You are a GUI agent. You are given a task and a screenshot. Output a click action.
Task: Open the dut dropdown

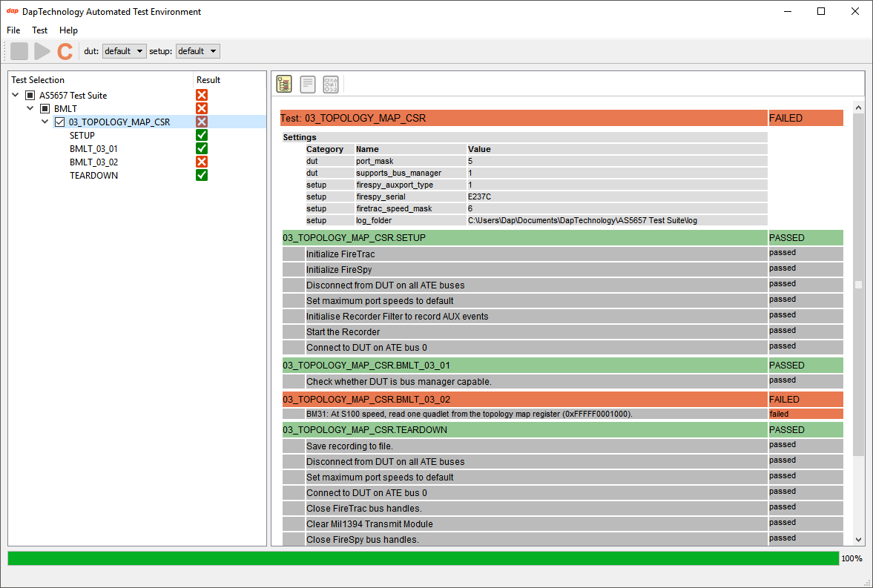[124, 51]
